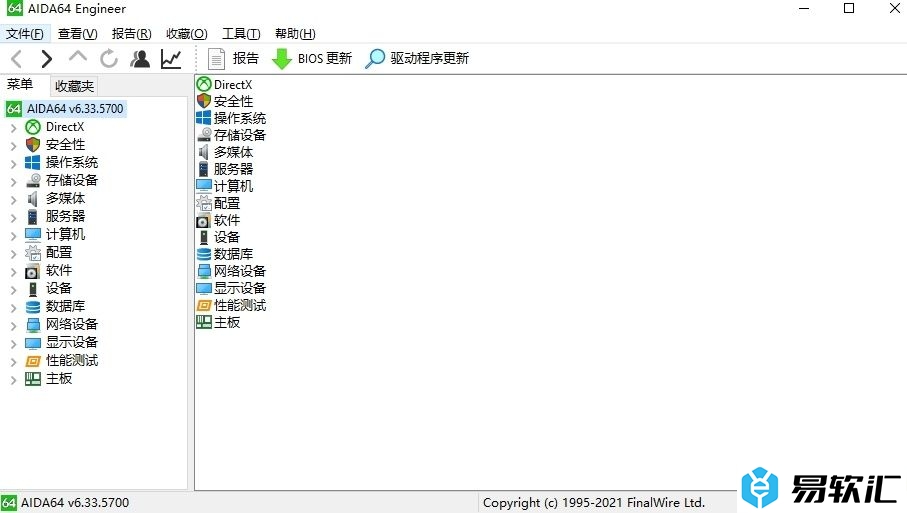Expand the 服务器 tree node
This screenshot has width=907, height=513.
[13, 217]
